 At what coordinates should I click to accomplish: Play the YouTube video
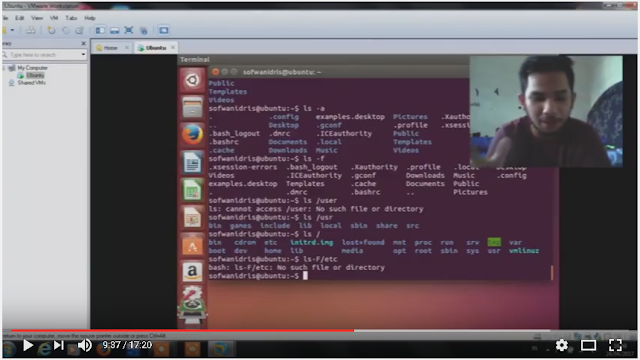point(28,345)
